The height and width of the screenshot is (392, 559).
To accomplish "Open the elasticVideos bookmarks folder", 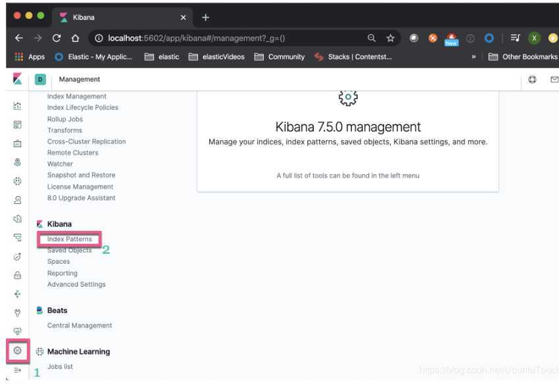I will click(217, 57).
